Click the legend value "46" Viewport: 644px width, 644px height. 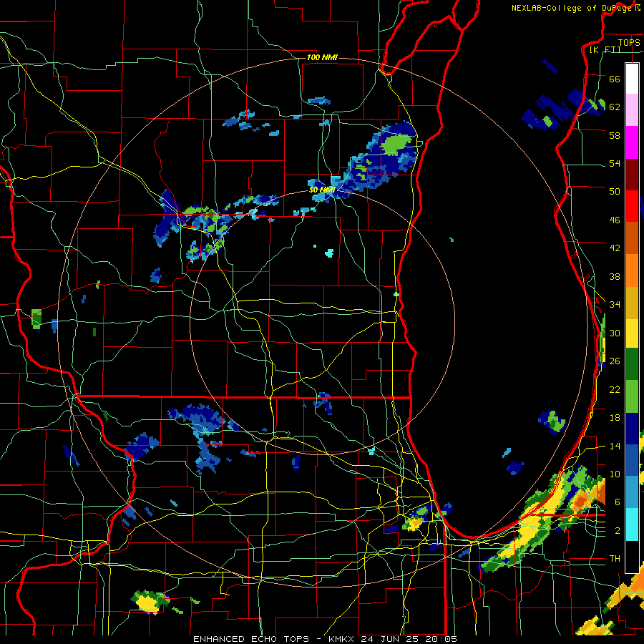pyautogui.click(x=615, y=220)
